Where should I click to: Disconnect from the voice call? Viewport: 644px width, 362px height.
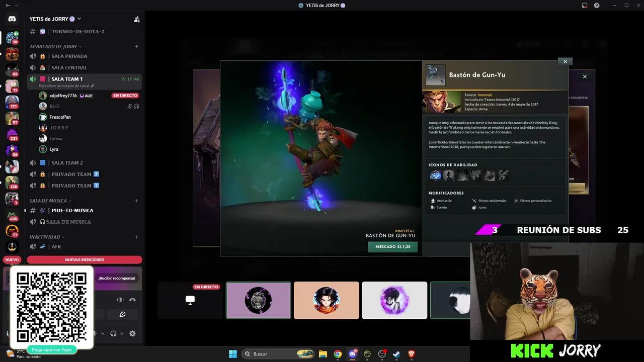pos(132,300)
